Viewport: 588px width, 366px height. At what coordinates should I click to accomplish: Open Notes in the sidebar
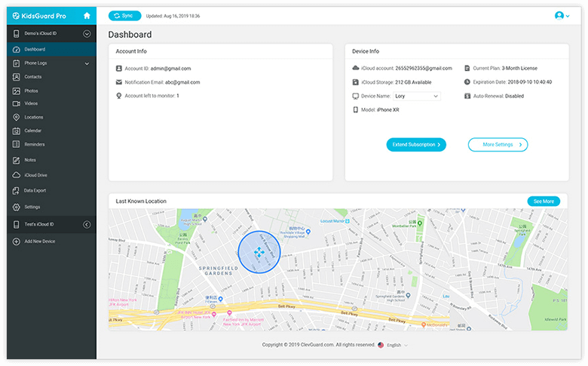click(51, 160)
